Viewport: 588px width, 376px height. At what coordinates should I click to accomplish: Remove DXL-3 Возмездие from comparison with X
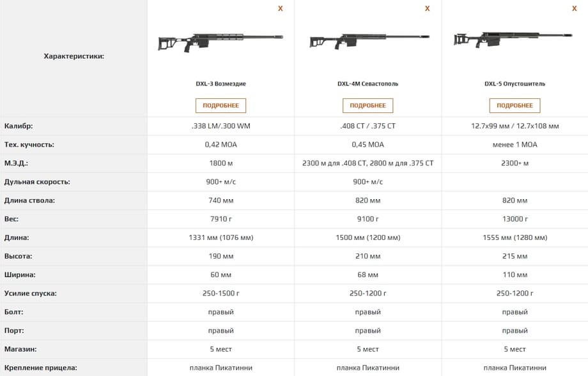[x=280, y=8]
